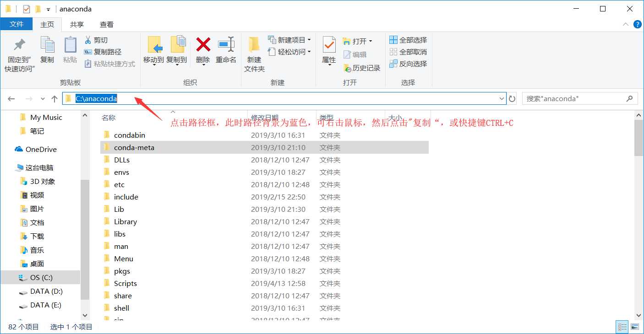Switch to the Home (主页) tab
The height and width of the screenshot is (334, 644).
(x=47, y=25)
